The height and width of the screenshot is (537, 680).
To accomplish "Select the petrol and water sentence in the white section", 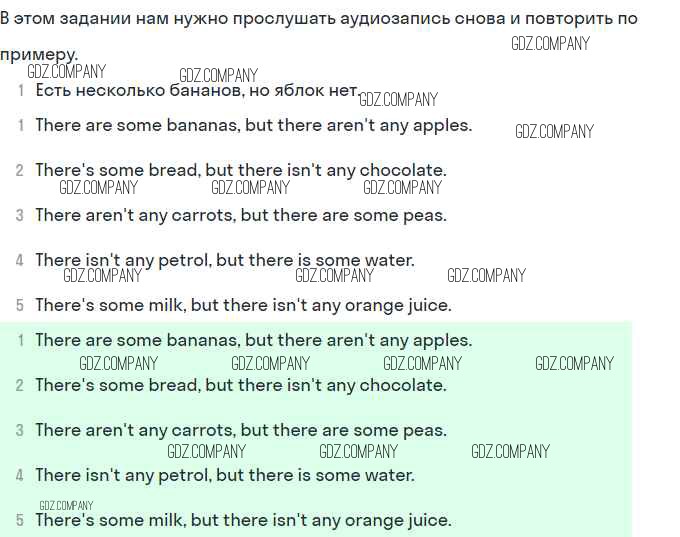I will click(224, 260).
